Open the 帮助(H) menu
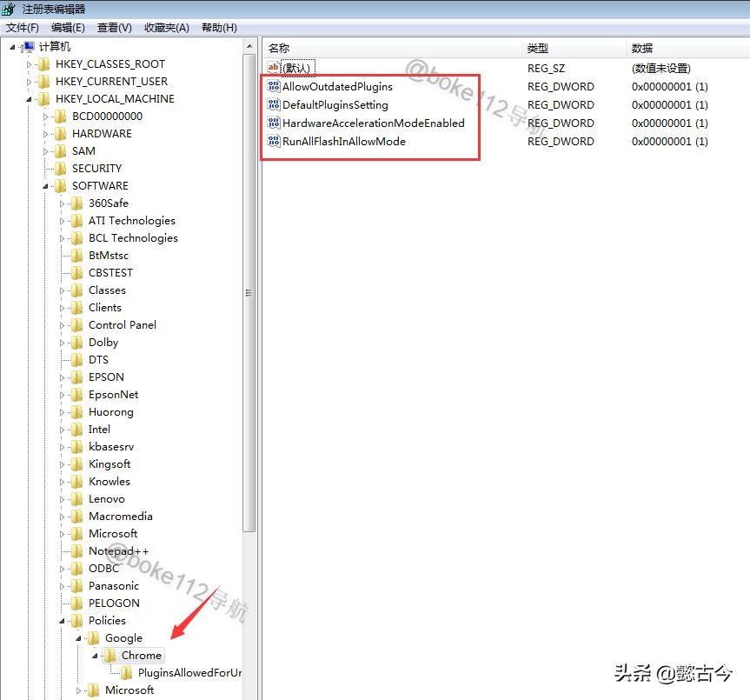 (x=219, y=28)
